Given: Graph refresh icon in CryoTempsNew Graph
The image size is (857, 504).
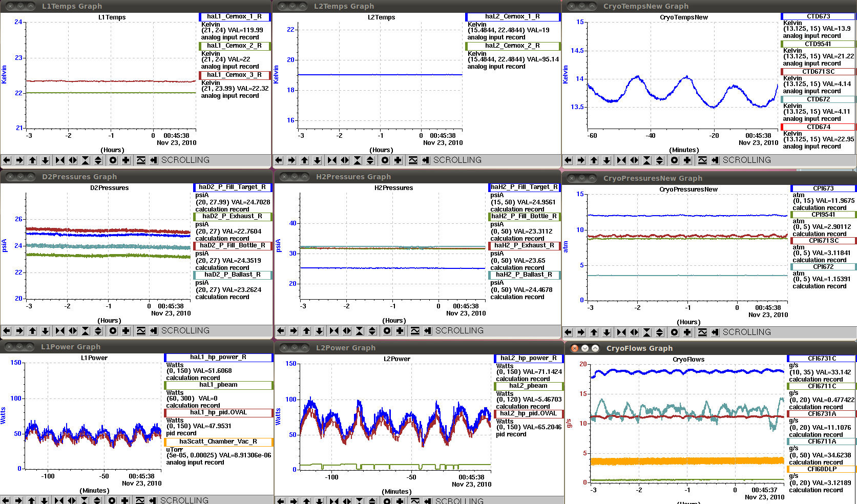Looking at the screenshot, I should pos(702,160).
